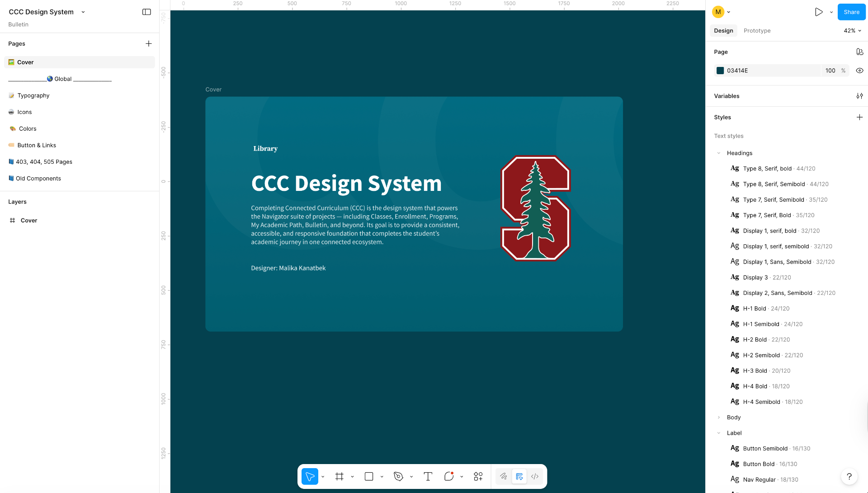Viewport: 868px width, 493px height.
Task: Add a new page with plus icon
Action: [x=148, y=43]
